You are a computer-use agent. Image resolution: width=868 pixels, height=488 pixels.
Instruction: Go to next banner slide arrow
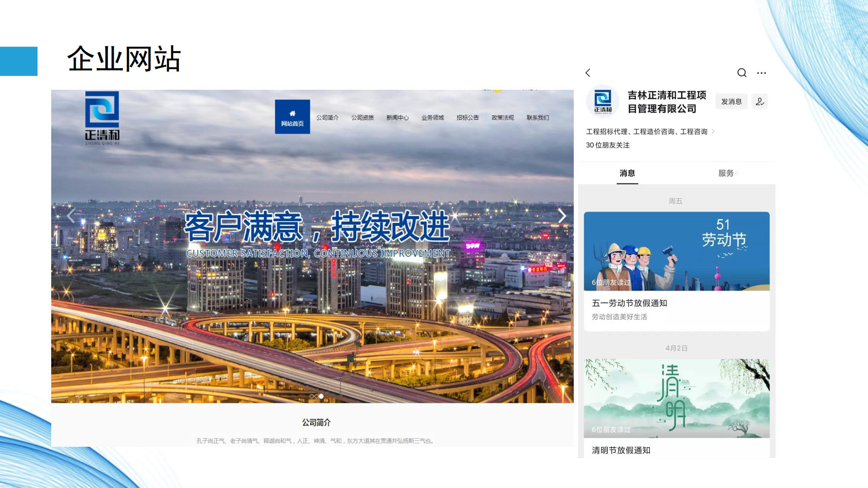[562, 216]
